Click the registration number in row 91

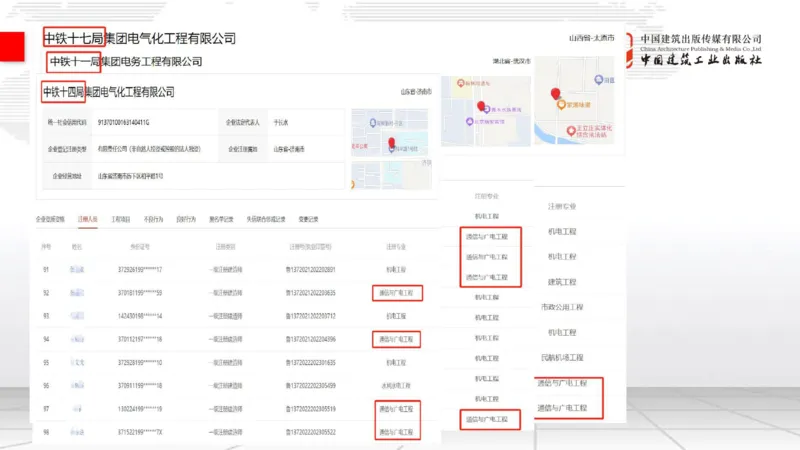click(311, 269)
